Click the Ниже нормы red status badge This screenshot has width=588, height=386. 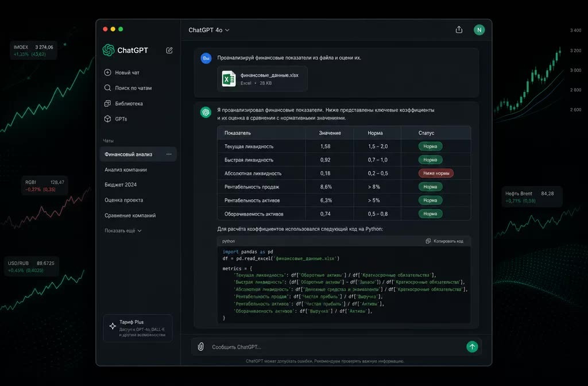click(436, 173)
